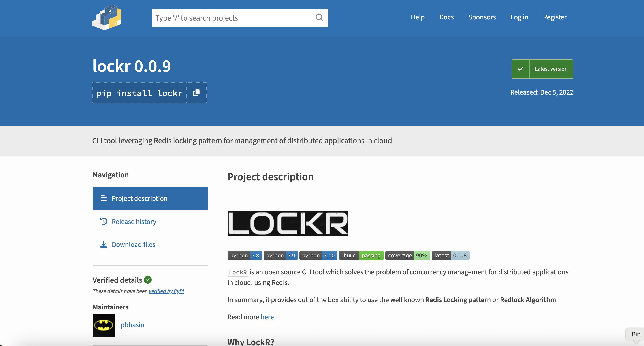Screen dimensions: 644x346
Task: Select the Release history navigation entry
Action: [134, 222]
